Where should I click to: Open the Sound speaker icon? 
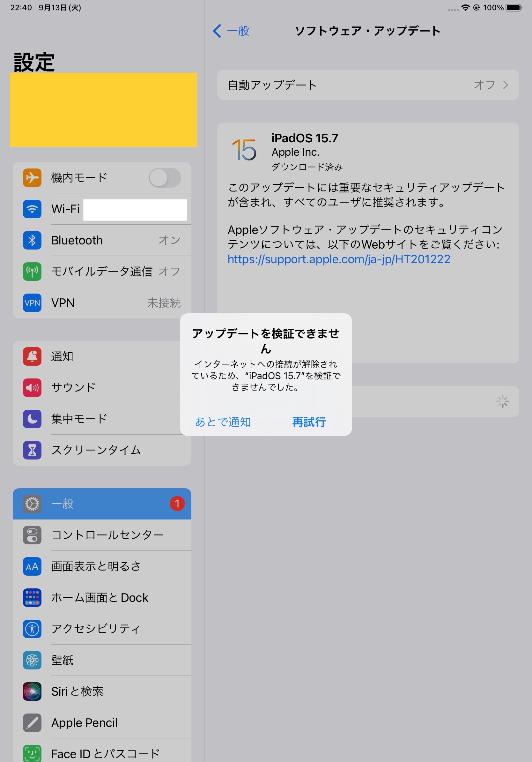(32, 388)
